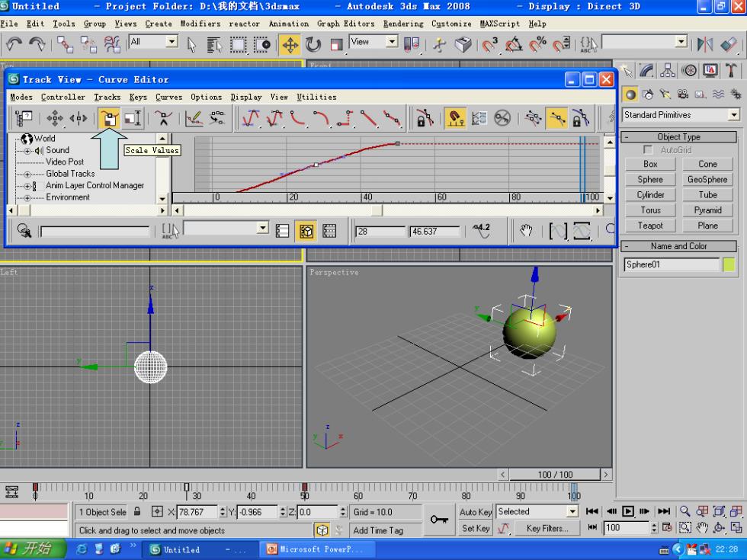Click the Reduce Keys tool

pos(217,118)
